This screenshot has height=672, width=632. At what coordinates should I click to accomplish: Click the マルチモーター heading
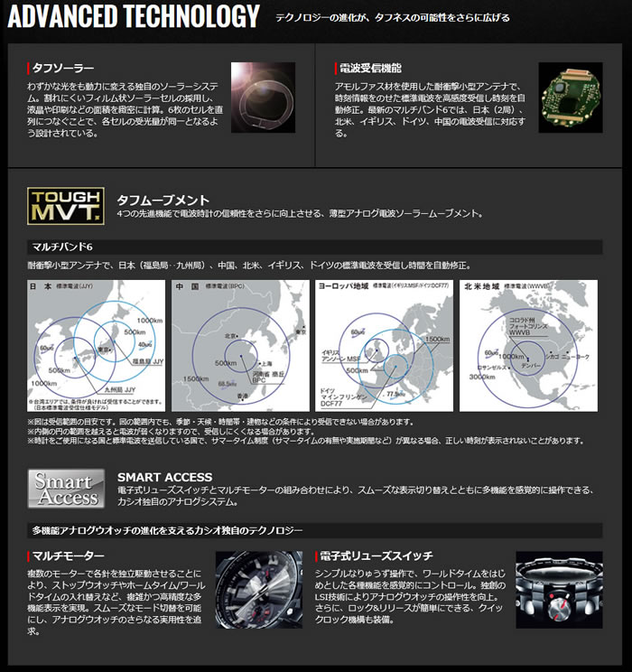point(68,555)
